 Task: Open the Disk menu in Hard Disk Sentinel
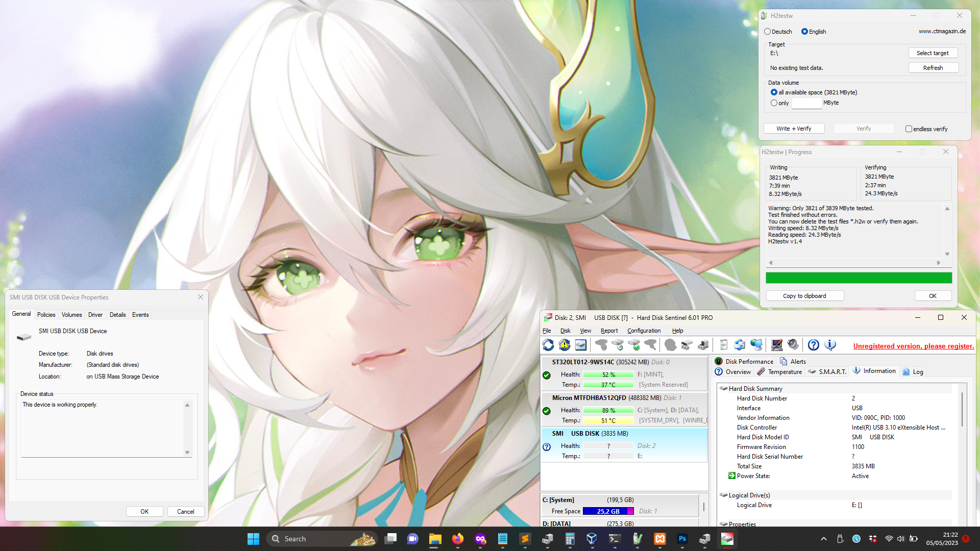click(x=566, y=331)
